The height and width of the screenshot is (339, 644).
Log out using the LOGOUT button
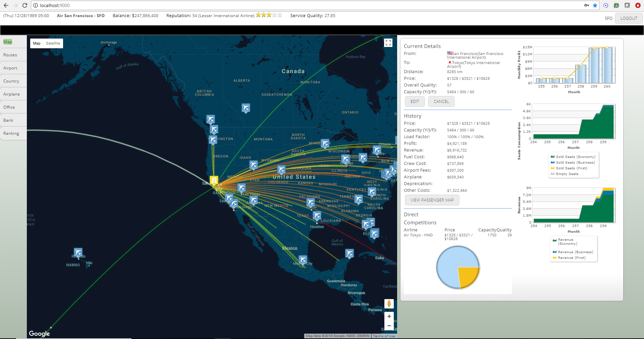click(x=629, y=18)
